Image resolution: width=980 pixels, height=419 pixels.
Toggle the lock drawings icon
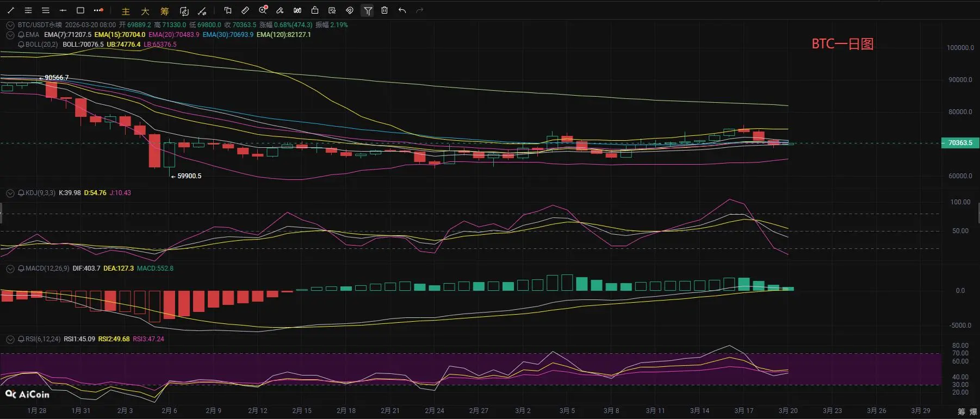pyautogui.click(x=315, y=10)
